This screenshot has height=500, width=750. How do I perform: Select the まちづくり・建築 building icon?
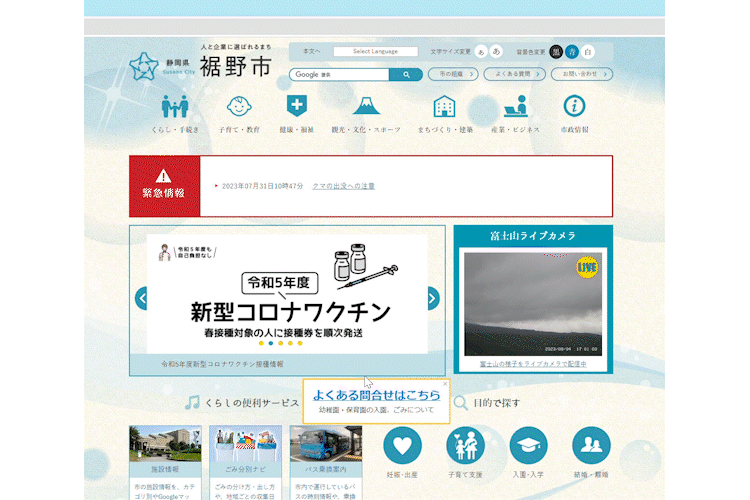[x=444, y=107]
